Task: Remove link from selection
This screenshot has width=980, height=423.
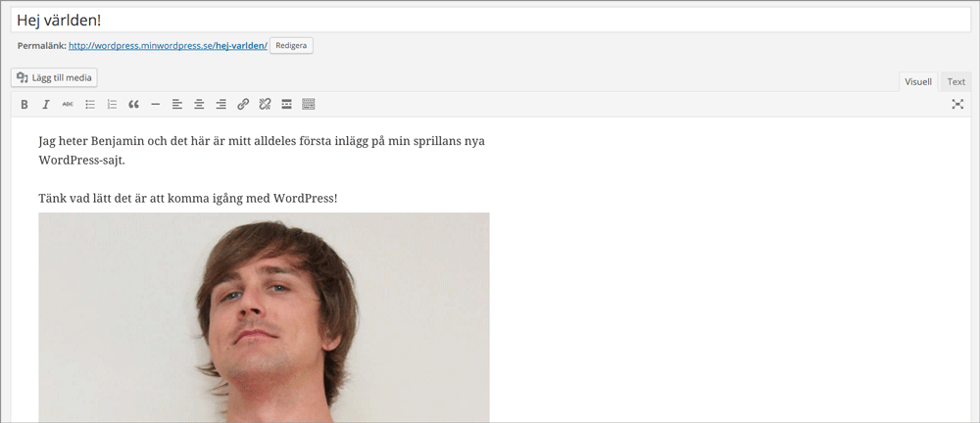Action: coord(265,105)
